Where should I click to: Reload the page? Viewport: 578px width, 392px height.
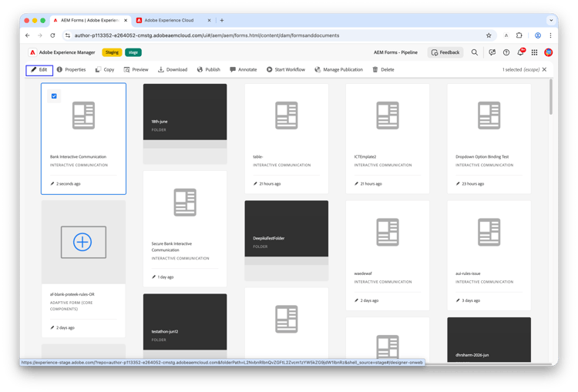pos(52,35)
